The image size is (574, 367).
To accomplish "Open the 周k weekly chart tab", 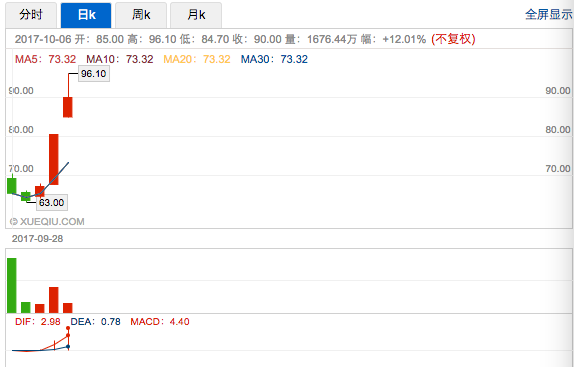I will click(141, 15).
